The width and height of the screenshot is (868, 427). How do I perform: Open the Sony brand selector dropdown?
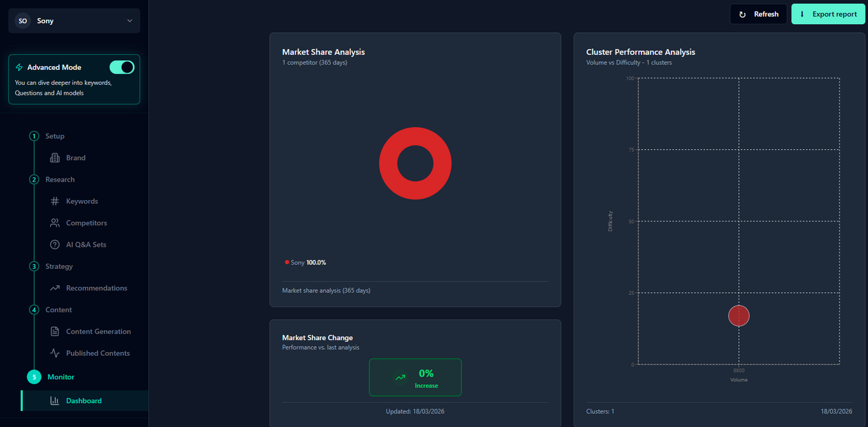coord(74,20)
